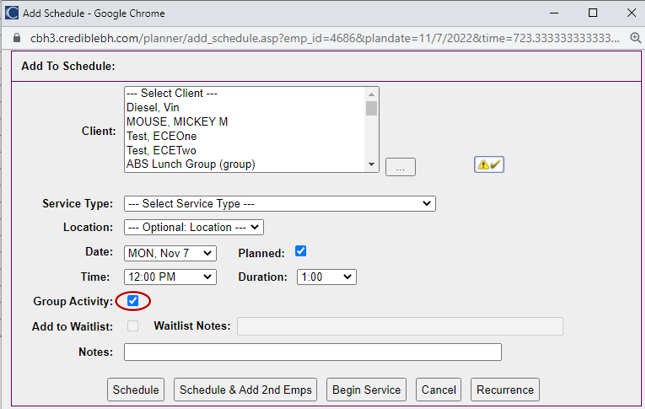Click the Begin Service button
The image size is (645, 409).
tap(366, 390)
